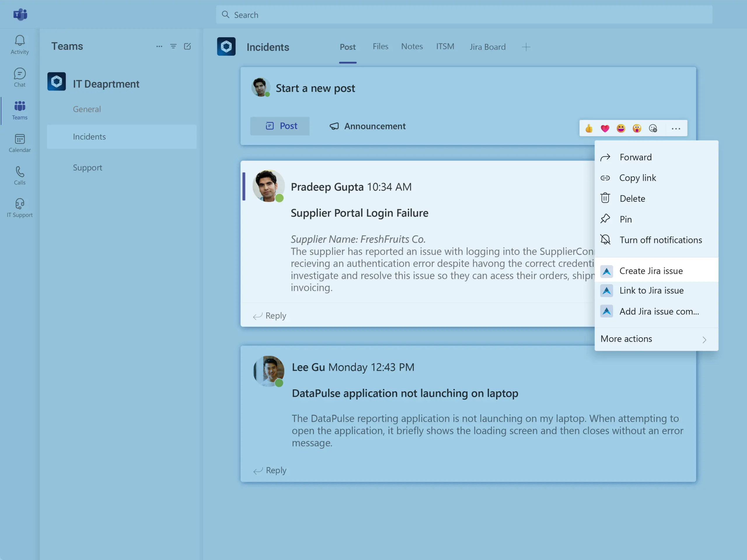Reply to the DataPulse application post

point(270,470)
